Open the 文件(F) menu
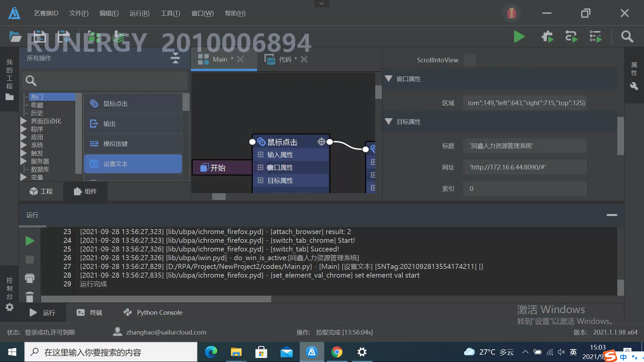 79,13
